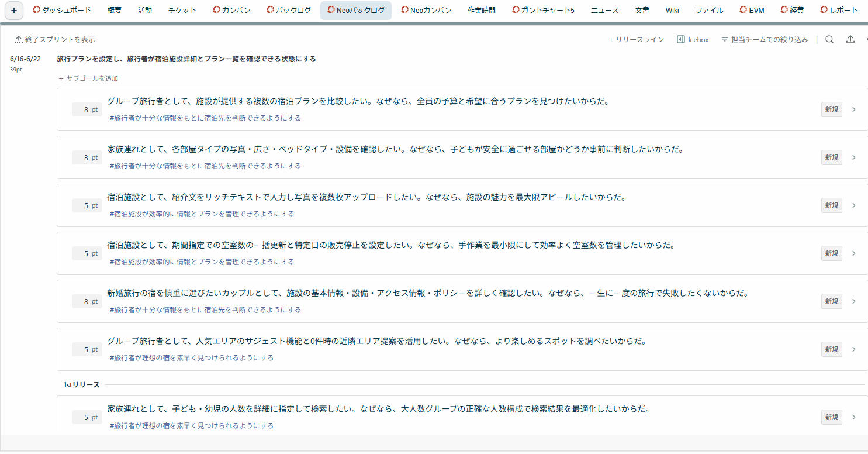Expand the 人気エリアのサジェスト story chevron
Viewport: 868px width, 454px height.
(854, 349)
